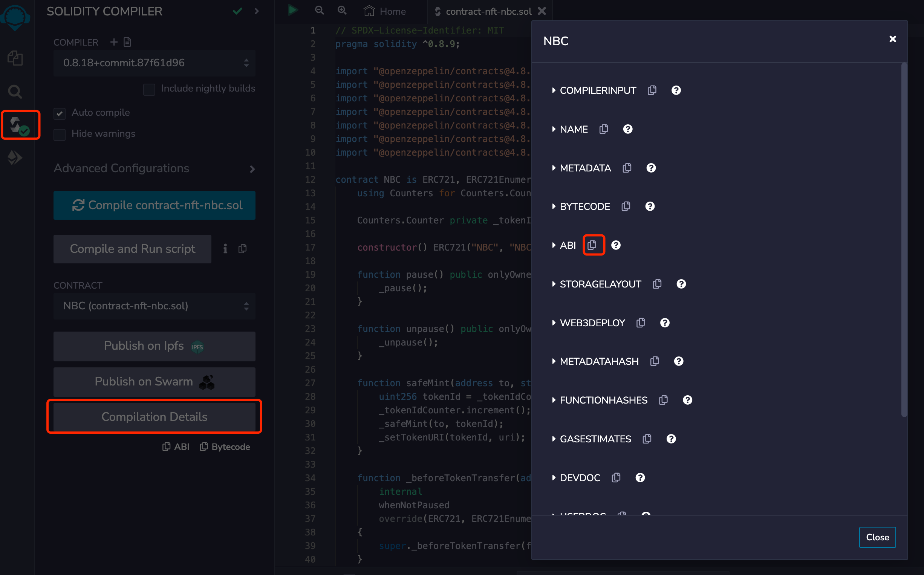The width and height of the screenshot is (924, 575).
Task: Copy the ABI in the details dialog
Action: pyautogui.click(x=592, y=245)
